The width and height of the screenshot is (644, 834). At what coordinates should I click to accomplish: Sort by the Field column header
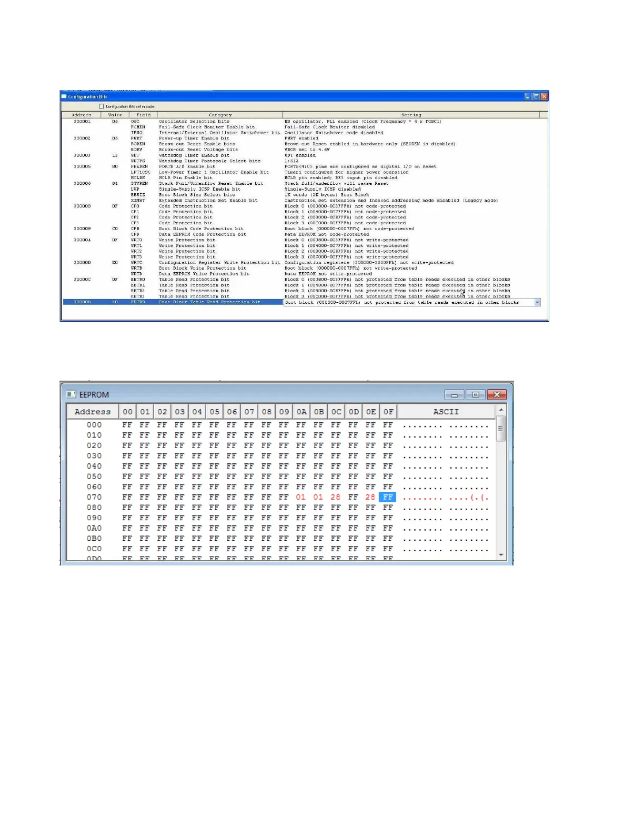tap(143, 115)
